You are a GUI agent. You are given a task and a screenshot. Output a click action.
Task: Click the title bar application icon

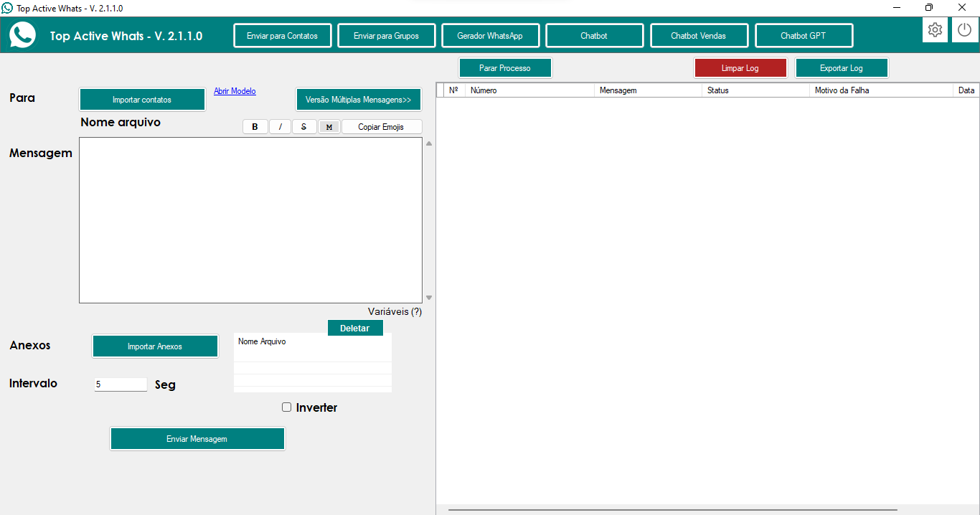(7, 8)
